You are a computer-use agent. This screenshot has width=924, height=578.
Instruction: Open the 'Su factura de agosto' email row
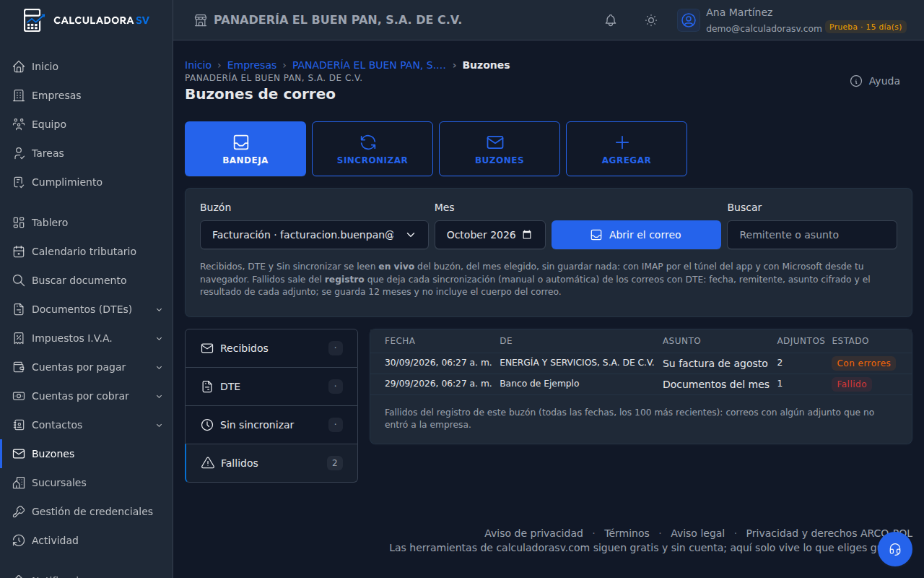tap(641, 363)
